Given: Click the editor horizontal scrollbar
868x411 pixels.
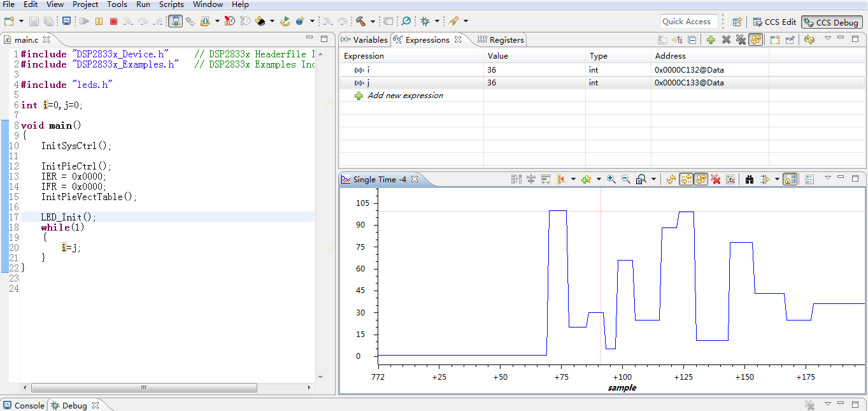Looking at the screenshot, I should (144, 387).
